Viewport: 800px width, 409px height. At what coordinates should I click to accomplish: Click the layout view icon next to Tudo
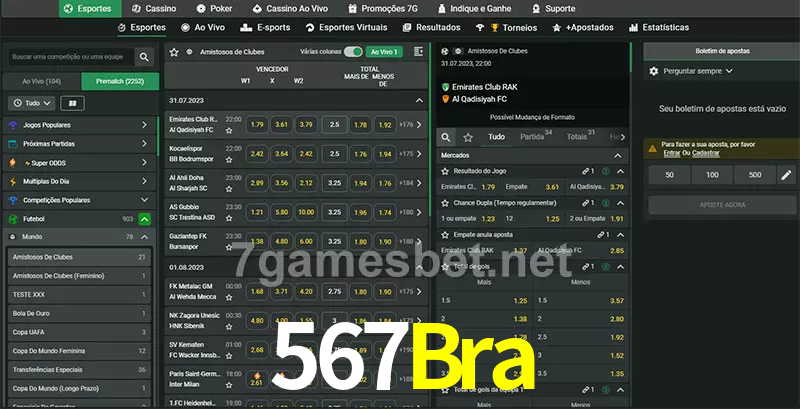pos(72,102)
